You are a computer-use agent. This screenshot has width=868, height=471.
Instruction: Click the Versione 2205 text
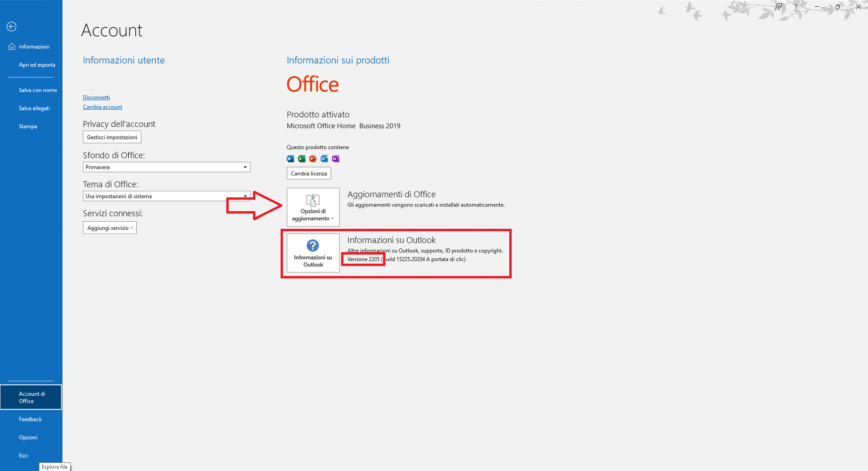pyautogui.click(x=363, y=259)
